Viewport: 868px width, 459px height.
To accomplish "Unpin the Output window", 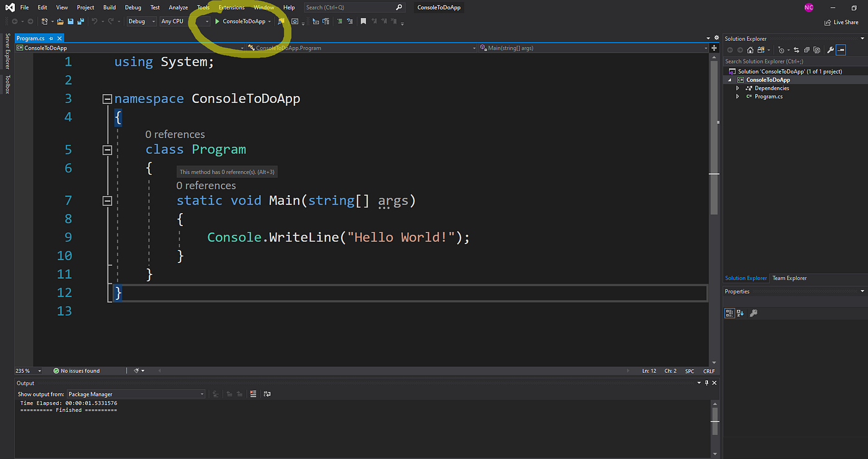I will [x=707, y=383].
